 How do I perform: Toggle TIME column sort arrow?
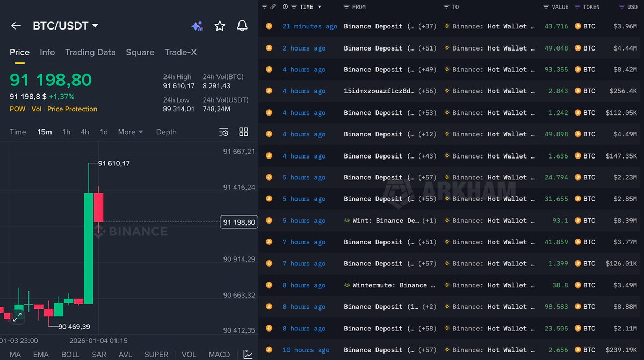(x=320, y=7)
